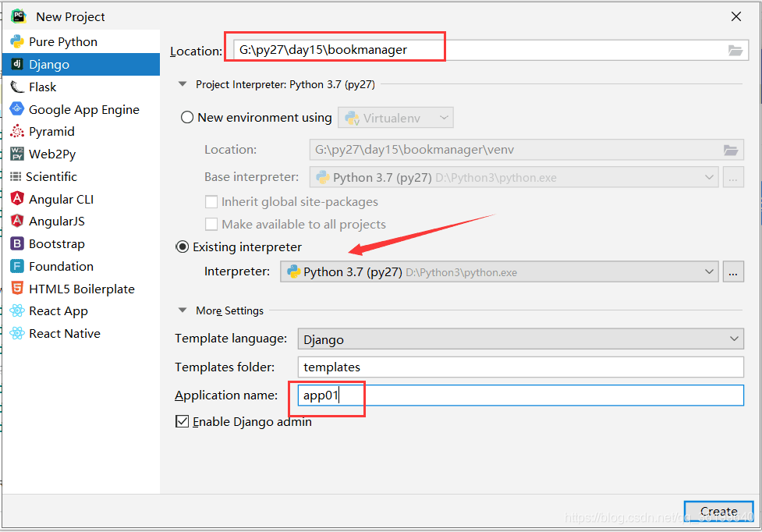Click the React App atom icon

pyautogui.click(x=17, y=310)
